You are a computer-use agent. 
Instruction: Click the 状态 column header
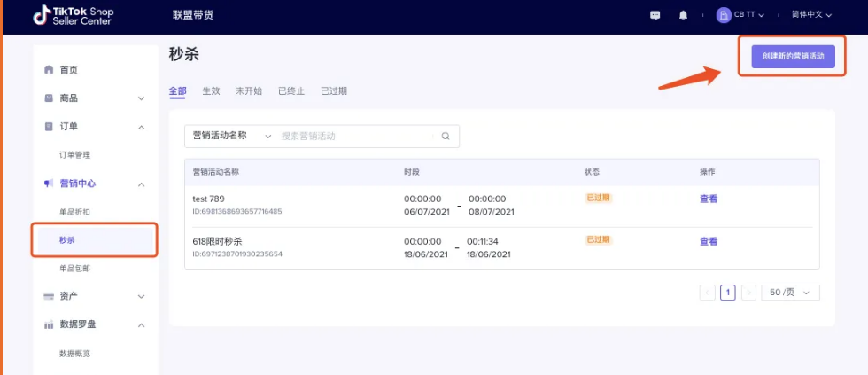[592, 172]
